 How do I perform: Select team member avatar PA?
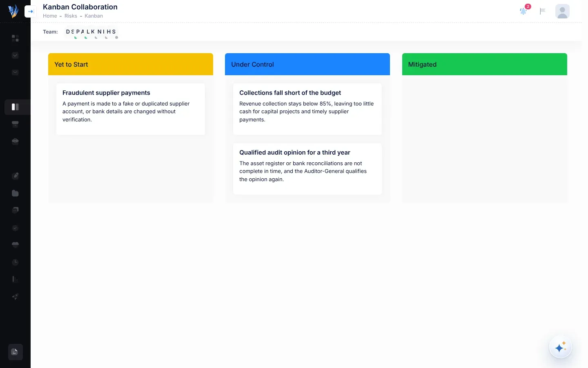pyautogui.click(x=80, y=32)
